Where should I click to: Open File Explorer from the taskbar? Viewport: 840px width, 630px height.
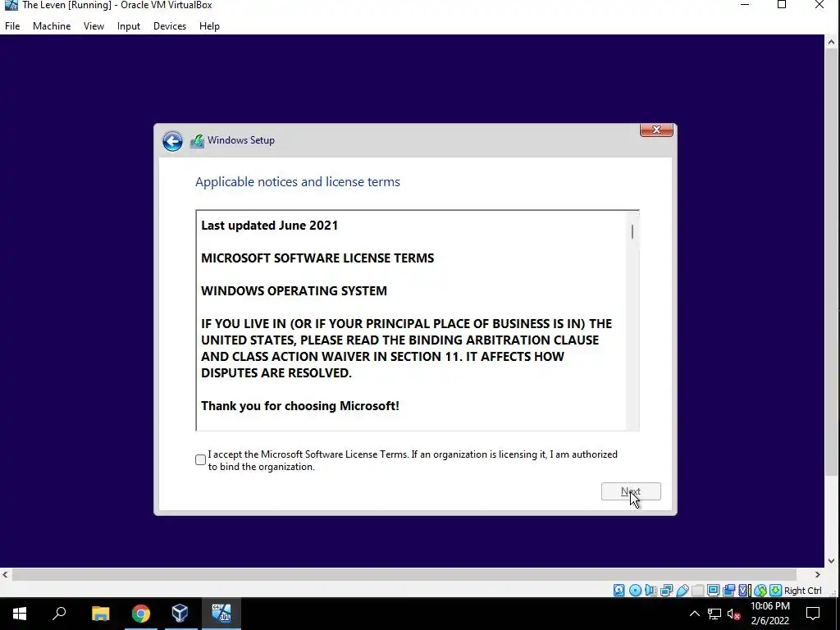tap(100, 614)
